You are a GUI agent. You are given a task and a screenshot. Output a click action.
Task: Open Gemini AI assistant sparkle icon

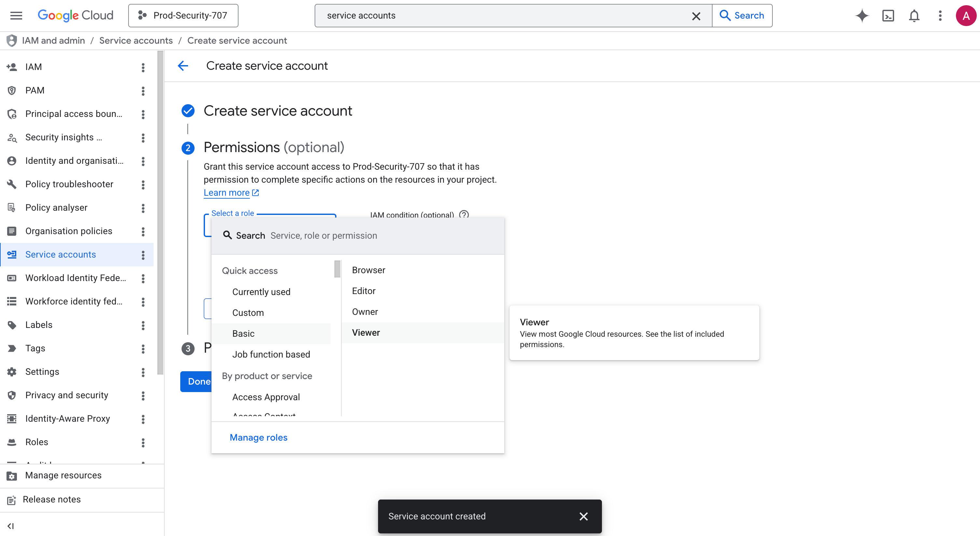862,16
